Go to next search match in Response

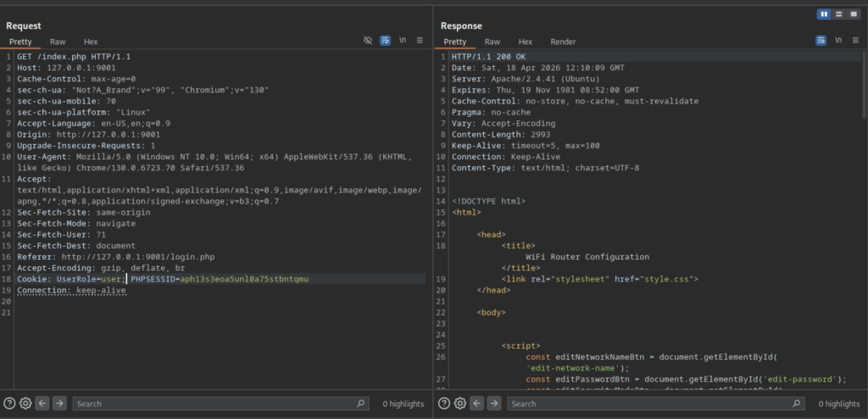point(493,404)
